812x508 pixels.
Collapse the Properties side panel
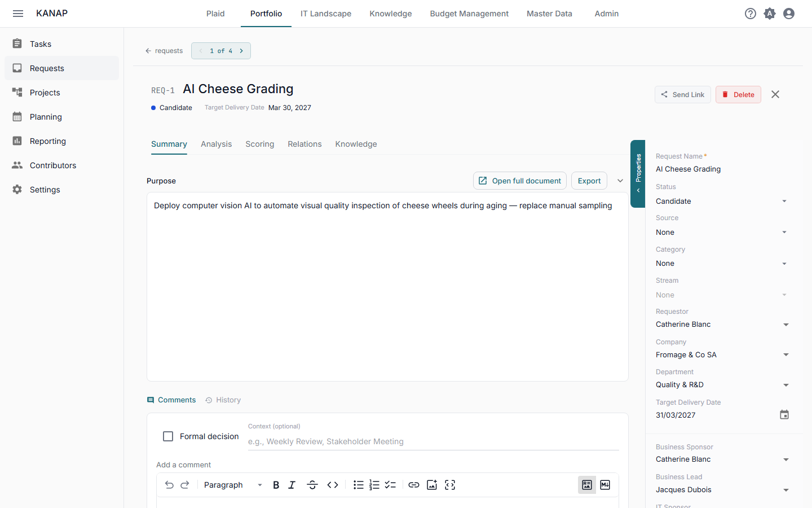(638, 174)
